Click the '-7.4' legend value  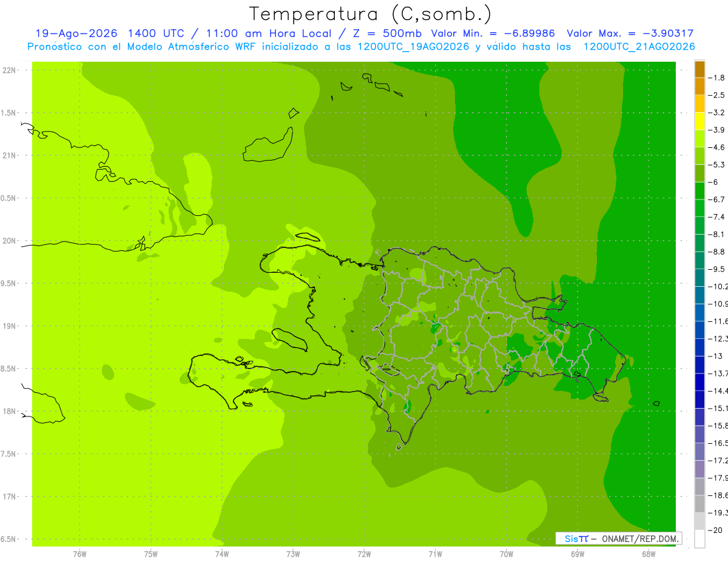tap(717, 217)
